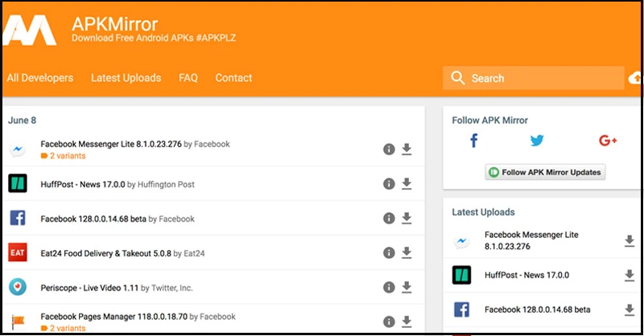Open Facebook 128.0.0.14.68 beta in sidebar
644x336 pixels.
(x=537, y=309)
